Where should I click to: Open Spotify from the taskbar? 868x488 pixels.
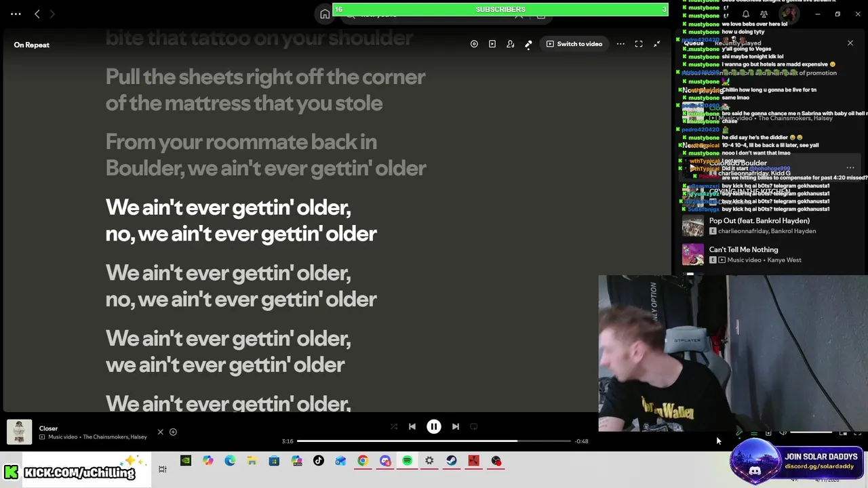(x=407, y=461)
